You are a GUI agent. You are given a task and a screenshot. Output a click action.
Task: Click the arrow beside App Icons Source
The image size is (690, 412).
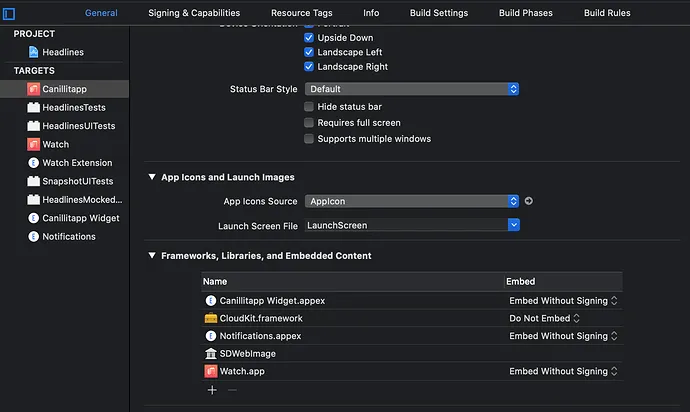(x=529, y=201)
